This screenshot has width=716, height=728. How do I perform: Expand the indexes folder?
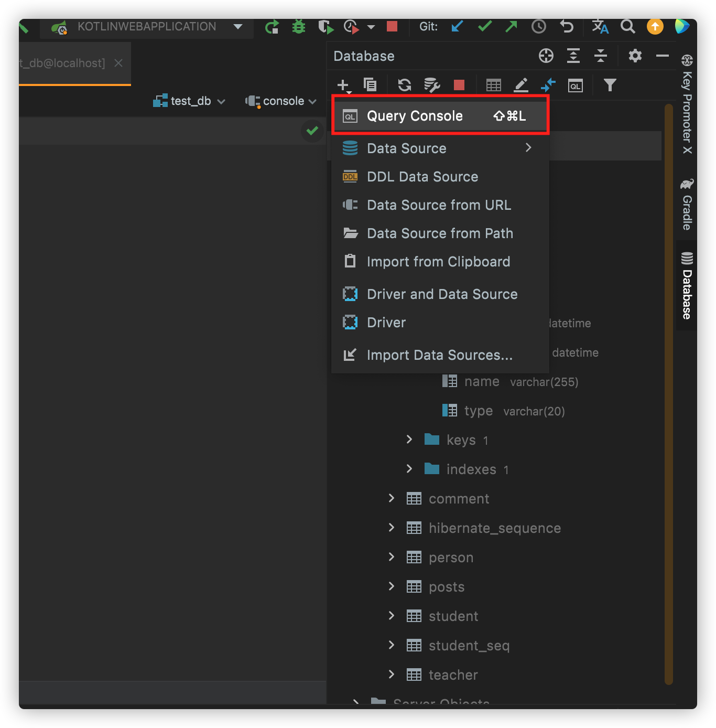pos(409,469)
